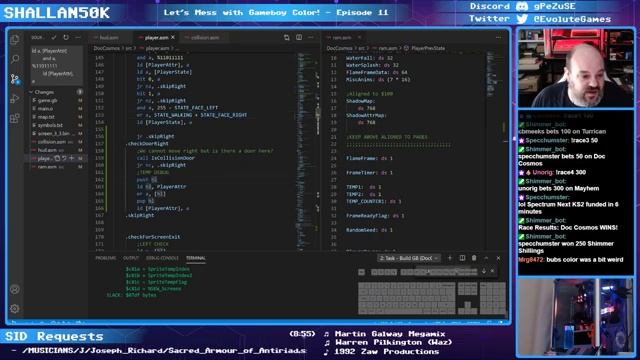The image size is (640, 360).
Task: Close the ram.asm tab
Action: click(359, 37)
